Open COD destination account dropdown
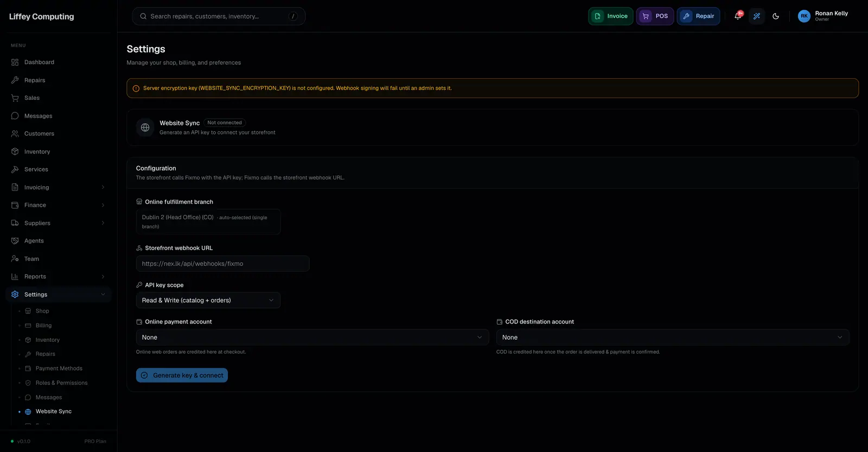 click(673, 338)
